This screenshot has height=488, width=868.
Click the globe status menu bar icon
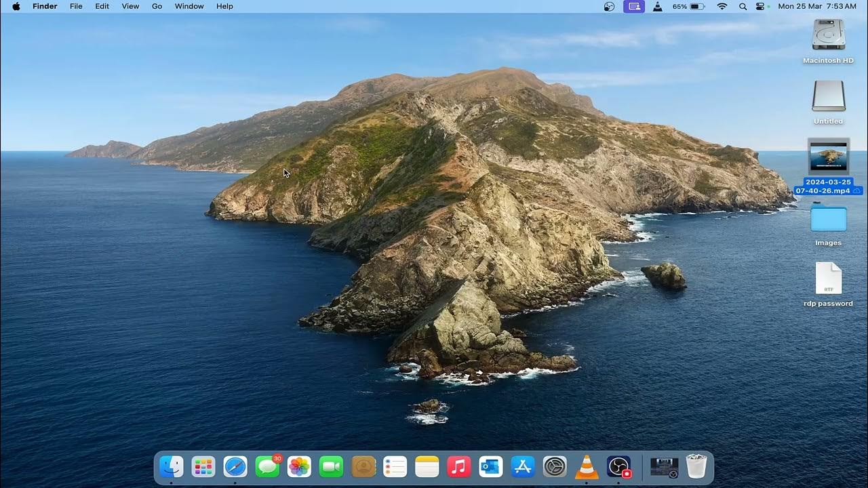(x=609, y=6)
